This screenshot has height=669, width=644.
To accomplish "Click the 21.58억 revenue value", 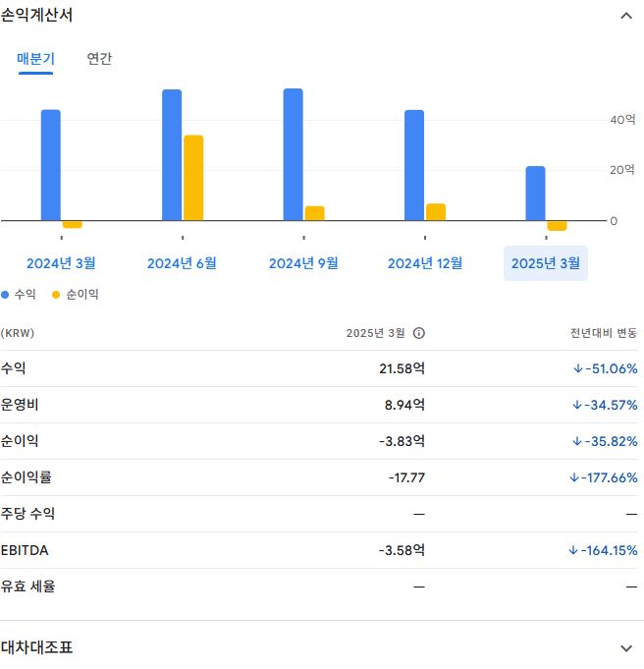I will (402, 368).
